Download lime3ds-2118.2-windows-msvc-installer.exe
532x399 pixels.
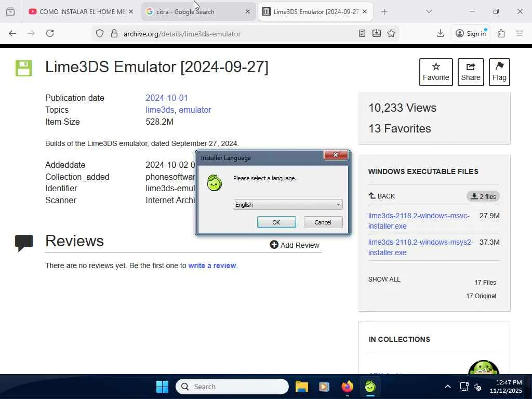tap(419, 221)
